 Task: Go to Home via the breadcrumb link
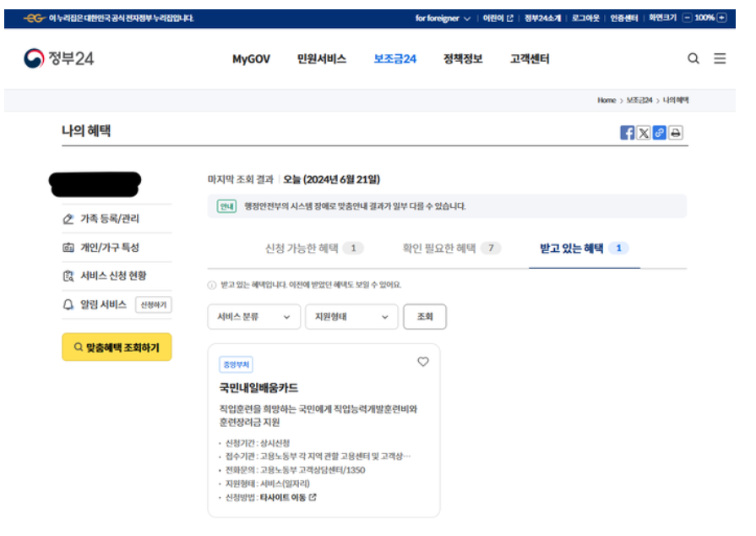(x=606, y=100)
